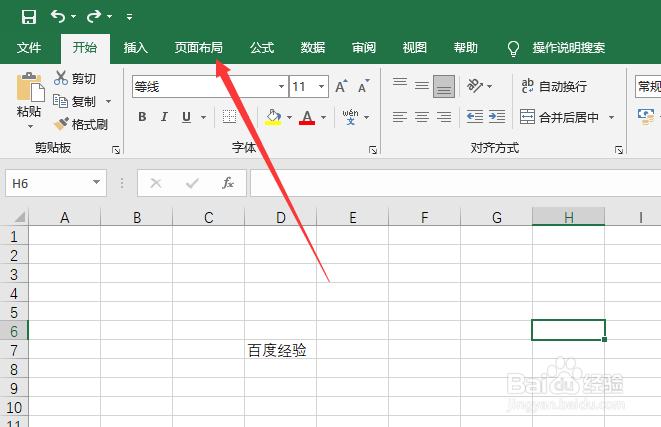The image size is (661, 427).
Task: Click 合并后居中 button
Action: tap(559, 117)
